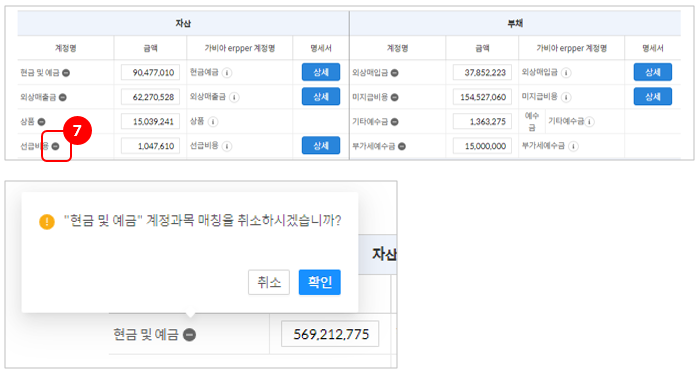Open 상세 statement for 선급비용 row
The width and height of the screenshot is (700, 374).
[x=321, y=145]
